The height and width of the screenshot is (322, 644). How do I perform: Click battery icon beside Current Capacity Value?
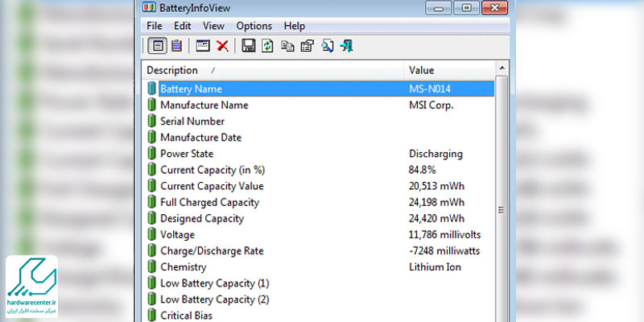[152, 186]
